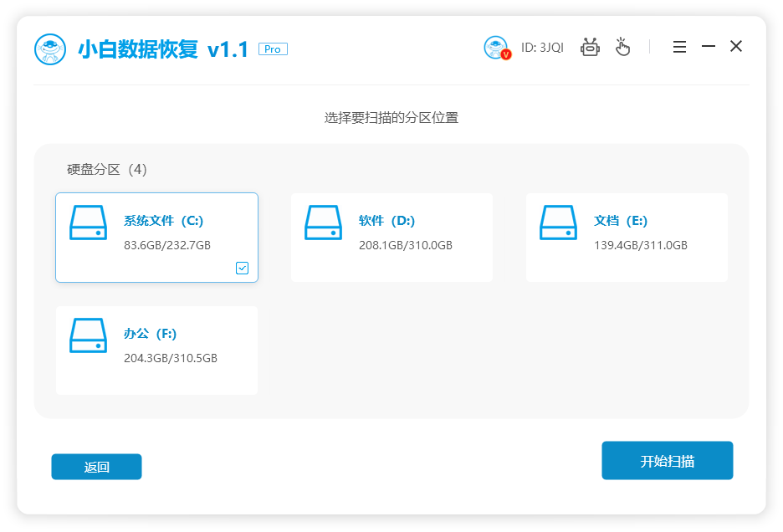Open the hamburger menu
This screenshot has width=783, height=532.
point(679,47)
